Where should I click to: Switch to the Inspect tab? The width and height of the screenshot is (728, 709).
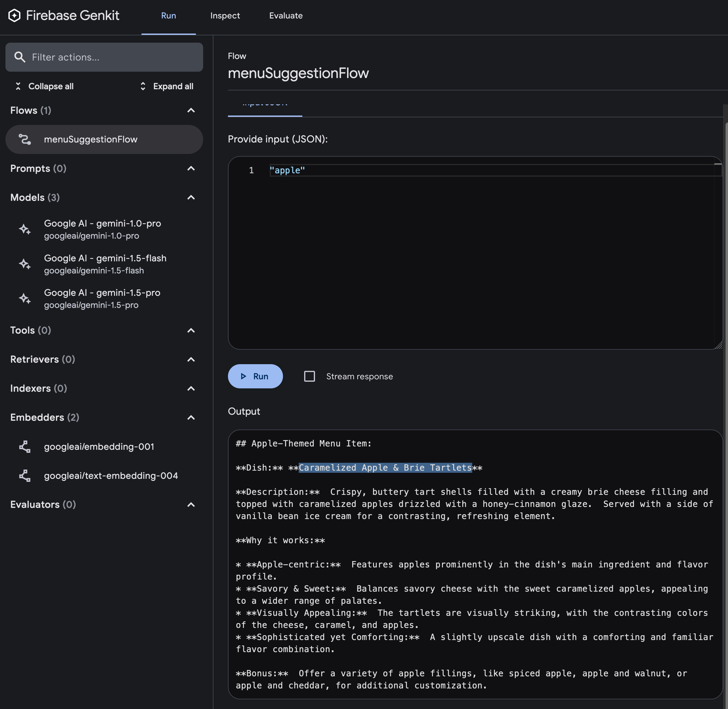[x=225, y=16]
